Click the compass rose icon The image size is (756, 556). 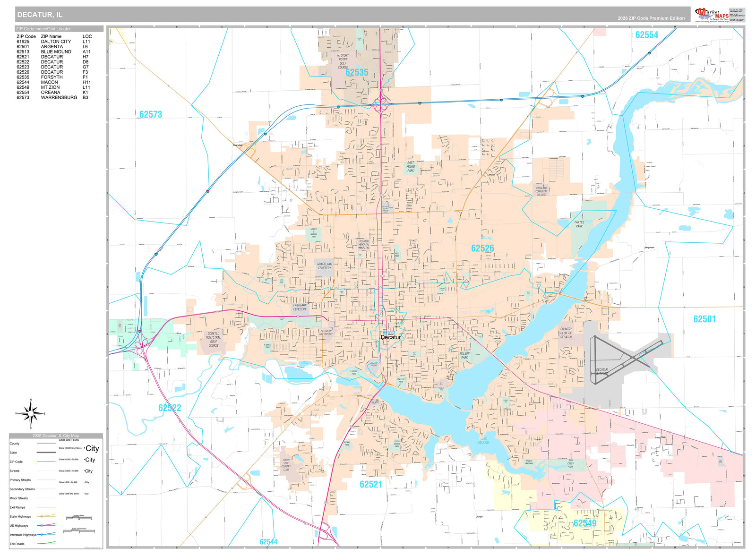pyautogui.click(x=31, y=413)
